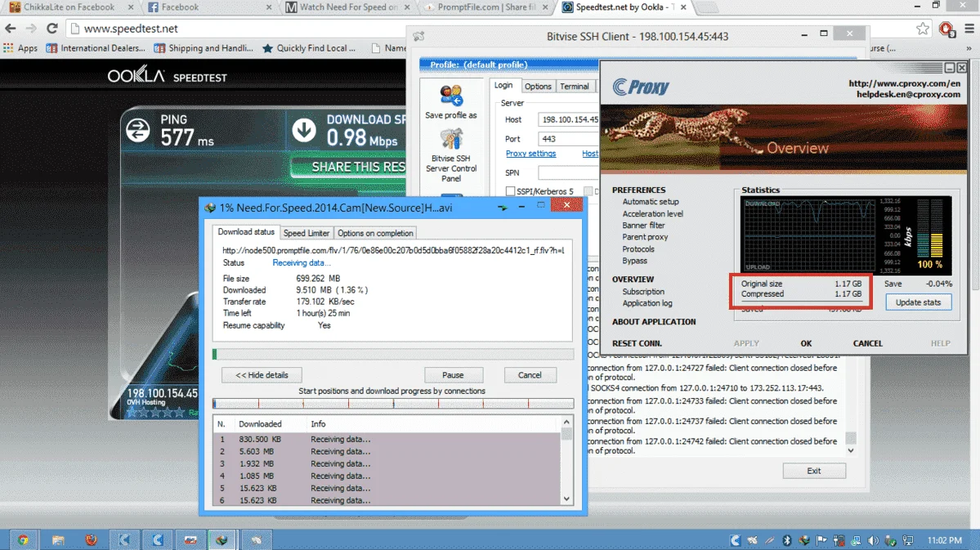
Task: Select Parent proxy in CProxy preferences
Action: point(645,238)
